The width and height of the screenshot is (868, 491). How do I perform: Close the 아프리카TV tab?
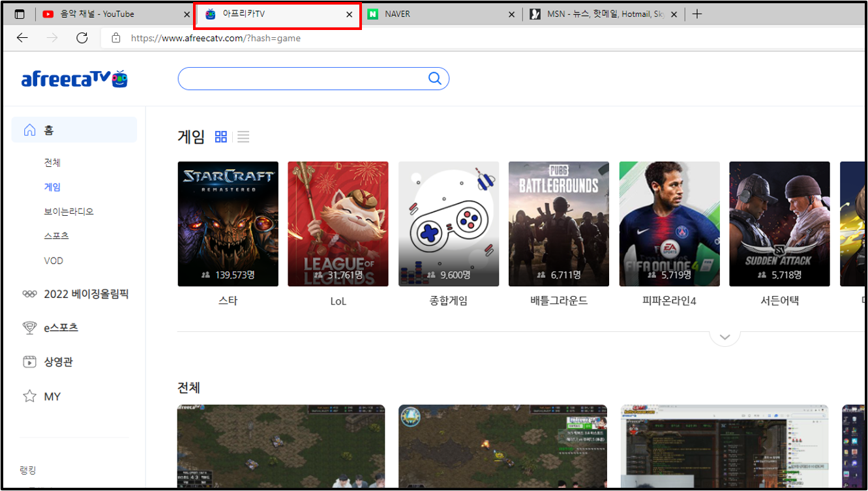click(x=349, y=14)
